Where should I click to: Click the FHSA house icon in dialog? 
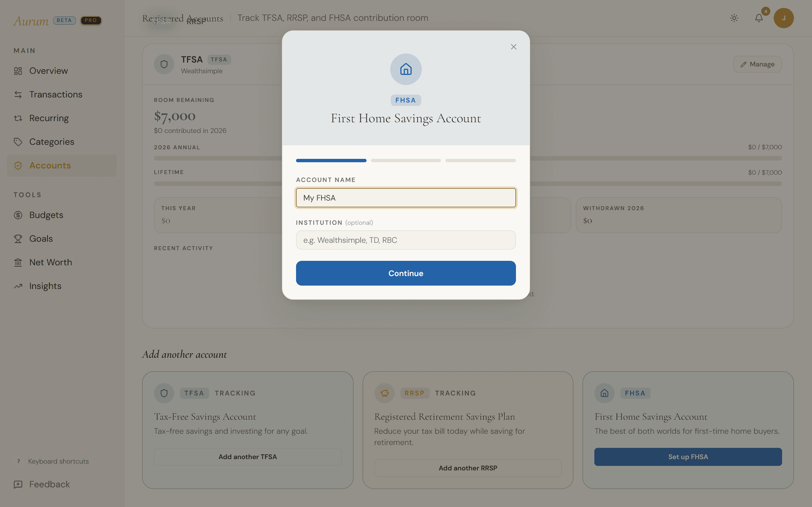406,69
